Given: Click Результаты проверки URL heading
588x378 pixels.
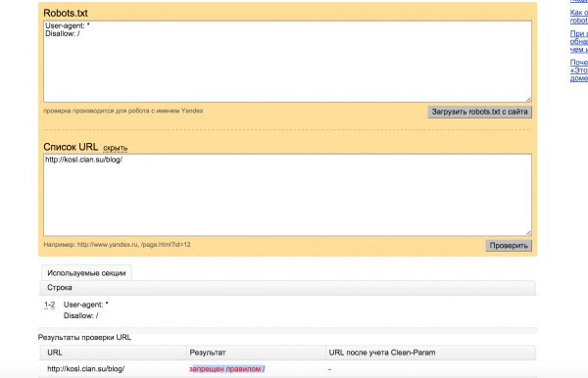Looking at the screenshot, I should coord(84,337).
